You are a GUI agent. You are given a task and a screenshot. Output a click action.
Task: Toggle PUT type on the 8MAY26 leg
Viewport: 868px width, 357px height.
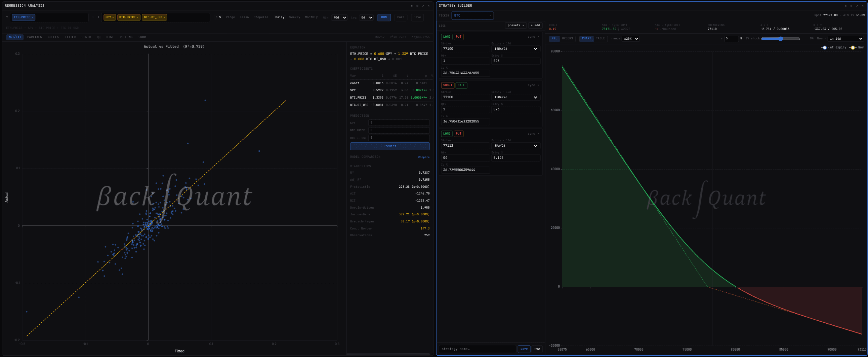(x=459, y=134)
